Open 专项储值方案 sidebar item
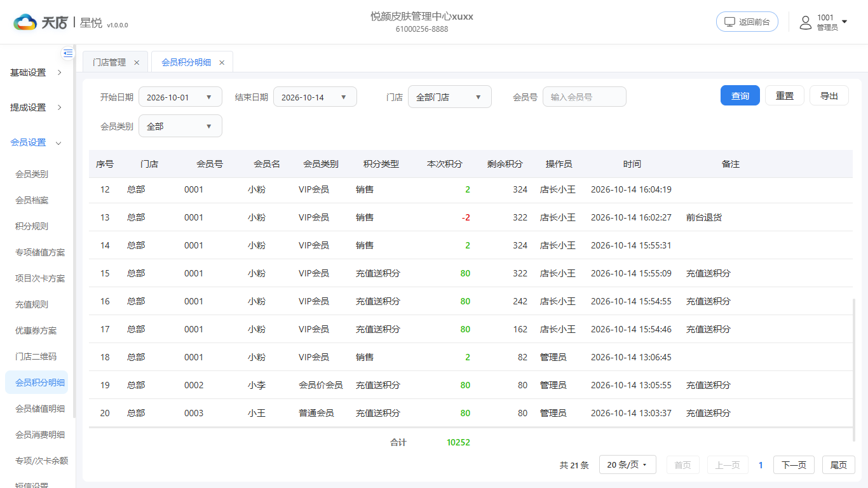 [40, 252]
